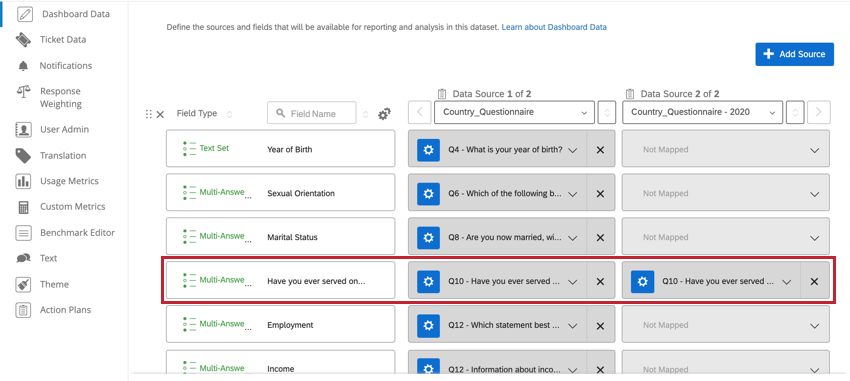Viewport: 850px width, 381px height.
Task: Click the Ticket Data ticket icon
Action: pos(23,40)
